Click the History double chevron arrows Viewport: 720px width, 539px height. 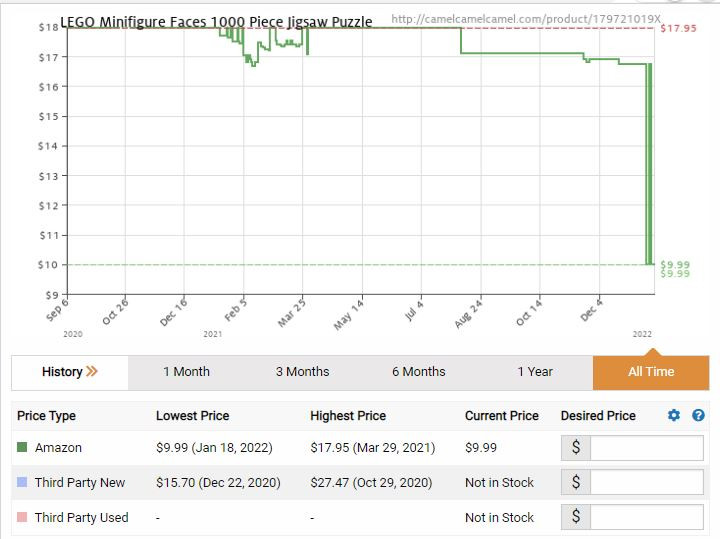[x=92, y=371]
